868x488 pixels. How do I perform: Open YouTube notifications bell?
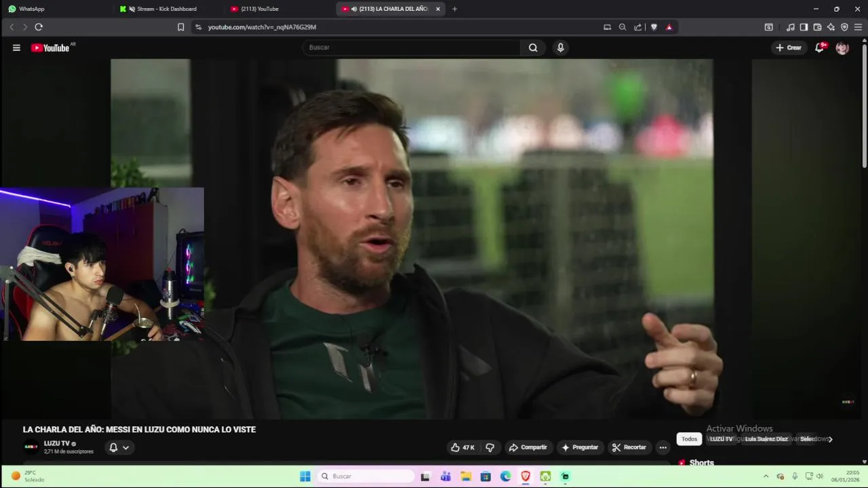click(819, 47)
